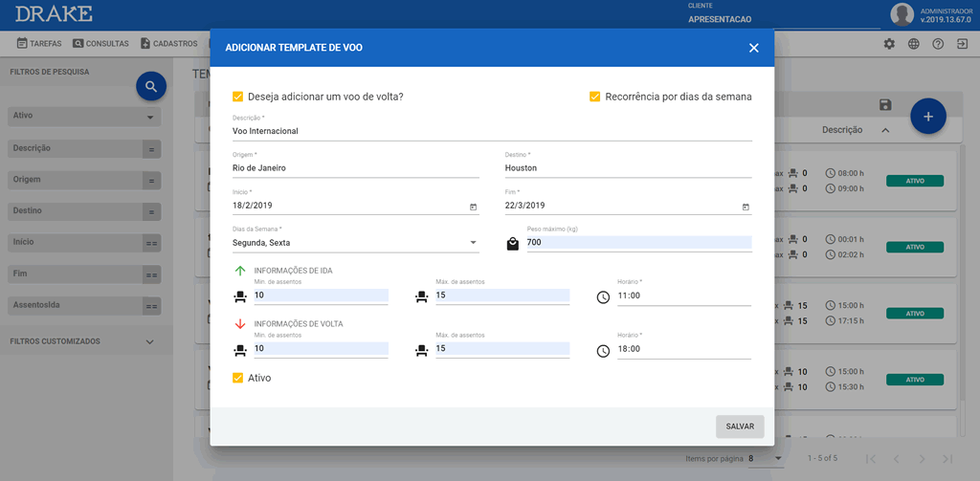
Task: Click the weight bag icon beside Peso máximo
Action: (513, 244)
